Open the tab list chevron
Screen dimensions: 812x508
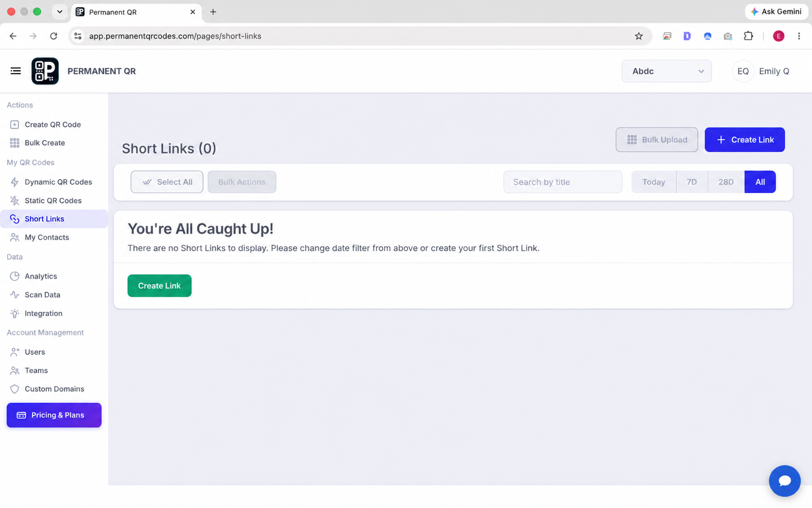coord(59,12)
